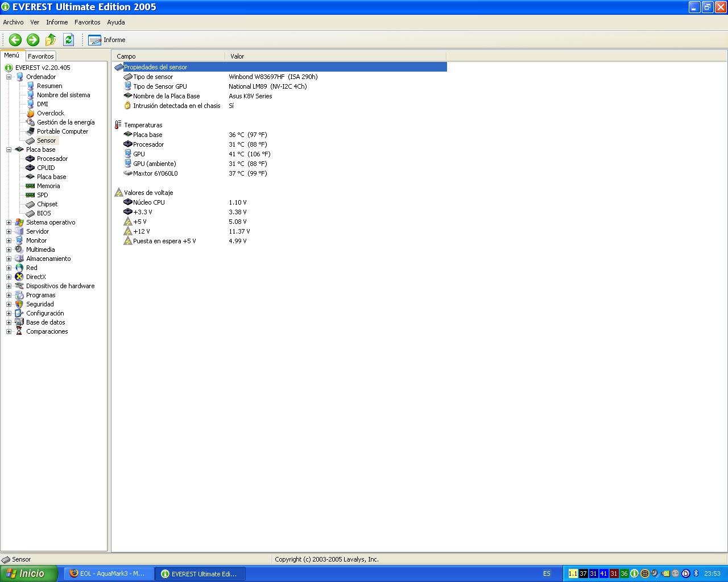Expand the DirectX tree node

[9, 277]
